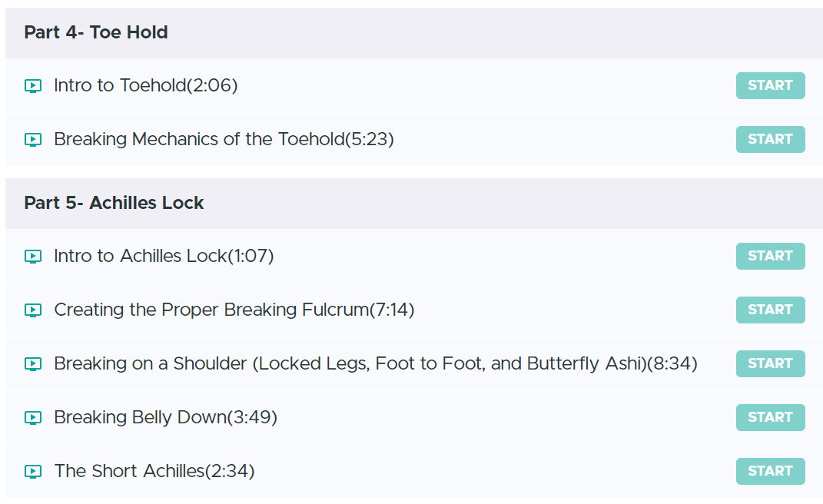Click video icon beside The Short Achilles
823x504 pixels.
pyautogui.click(x=33, y=472)
